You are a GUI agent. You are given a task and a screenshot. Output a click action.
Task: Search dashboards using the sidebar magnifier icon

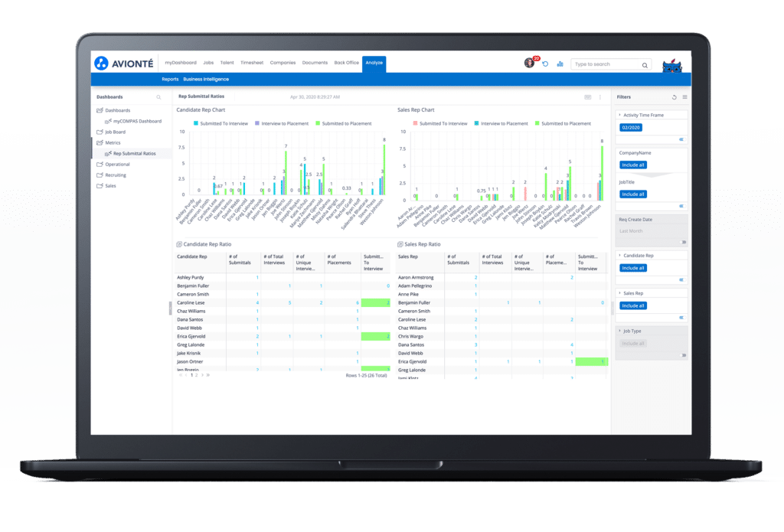point(158,97)
